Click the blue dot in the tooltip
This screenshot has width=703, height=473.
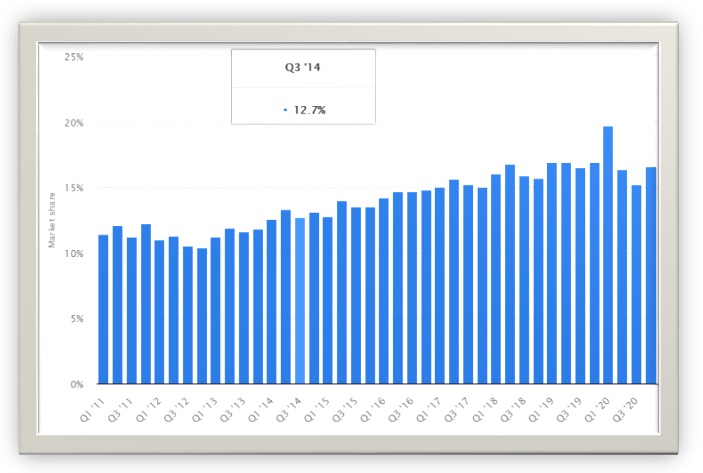[285, 109]
